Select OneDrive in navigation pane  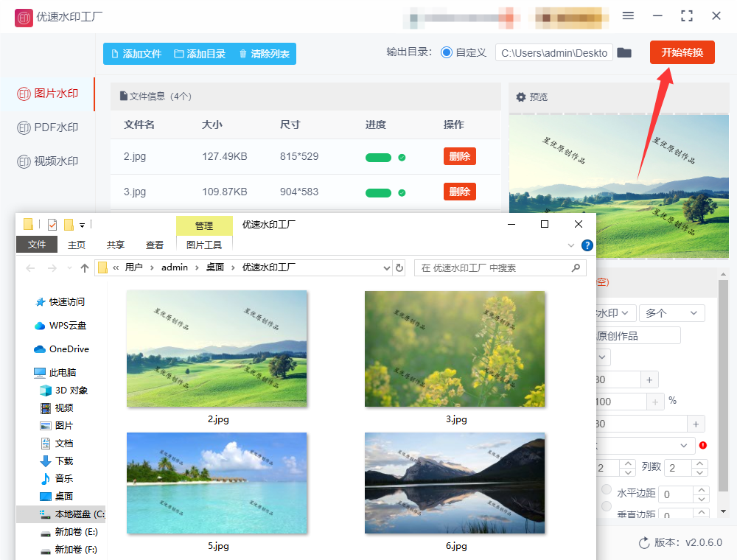[x=61, y=349]
